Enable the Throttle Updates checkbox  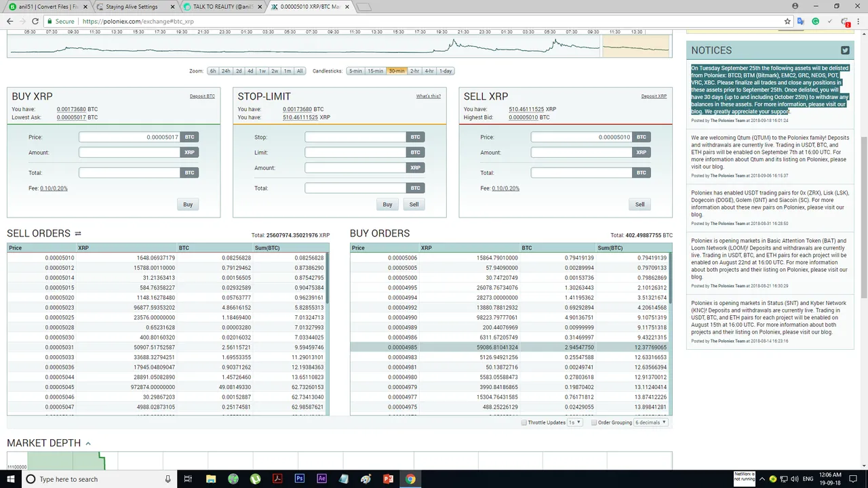(x=524, y=422)
